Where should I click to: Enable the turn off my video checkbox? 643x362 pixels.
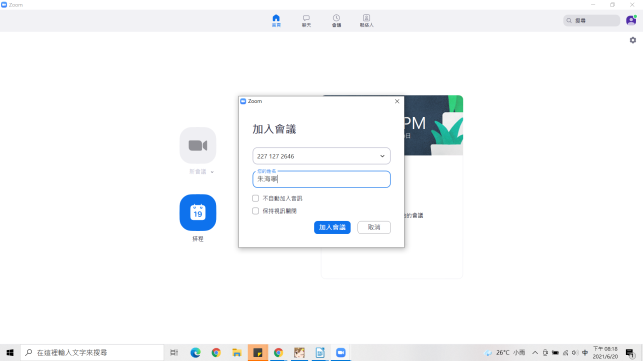click(255, 211)
